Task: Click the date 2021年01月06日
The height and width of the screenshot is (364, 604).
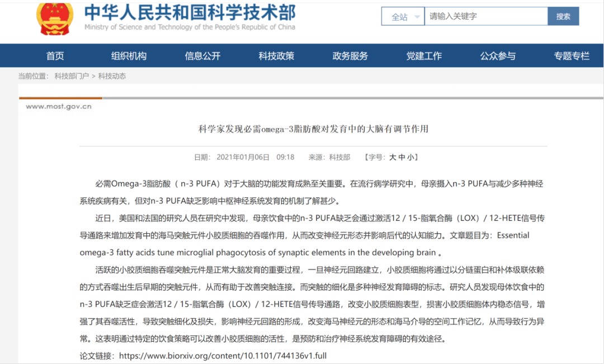Action: [x=243, y=157]
